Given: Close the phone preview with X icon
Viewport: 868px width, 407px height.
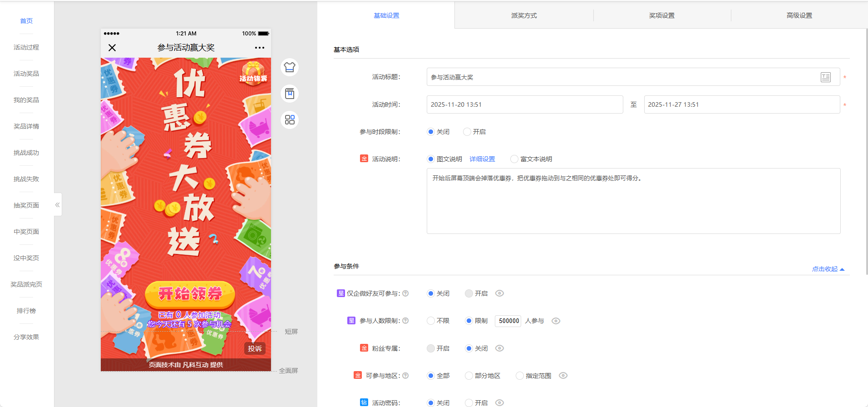Looking at the screenshot, I should 112,48.
